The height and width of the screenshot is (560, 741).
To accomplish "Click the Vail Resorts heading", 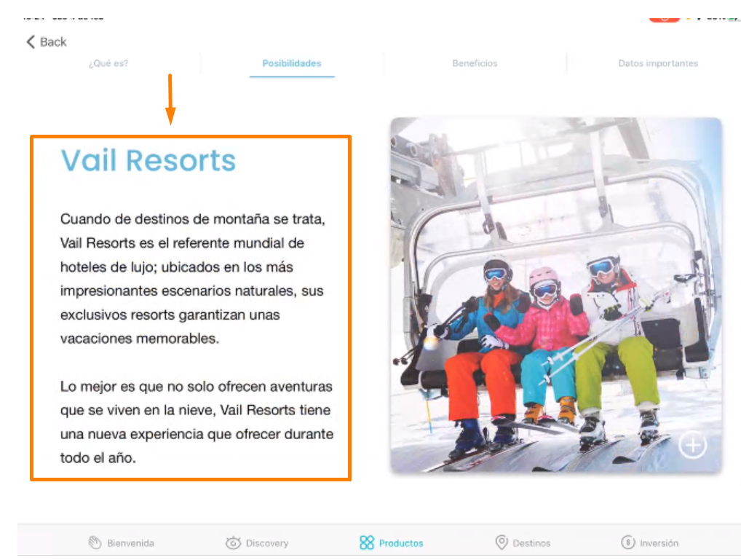I will tap(148, 160).
